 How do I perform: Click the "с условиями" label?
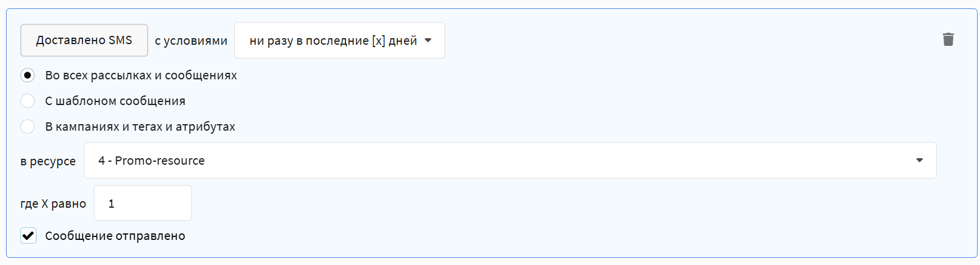click(x=191, y=41)
